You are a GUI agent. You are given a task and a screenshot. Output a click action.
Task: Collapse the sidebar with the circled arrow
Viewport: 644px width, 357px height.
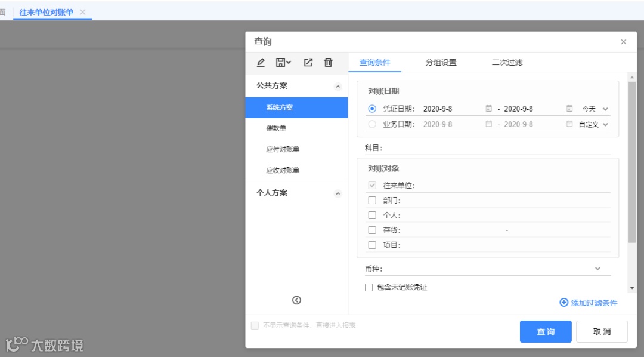point(296,300)
